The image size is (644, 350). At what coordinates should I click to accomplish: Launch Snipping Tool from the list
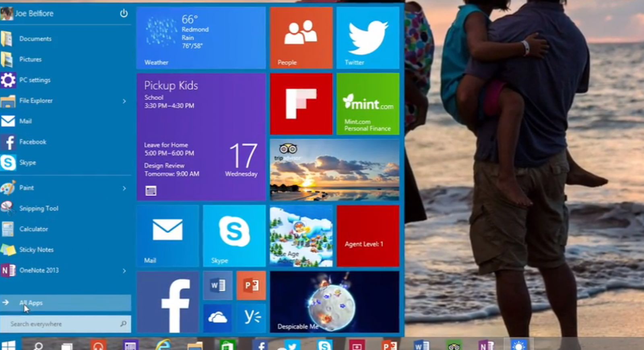[66, 208]
